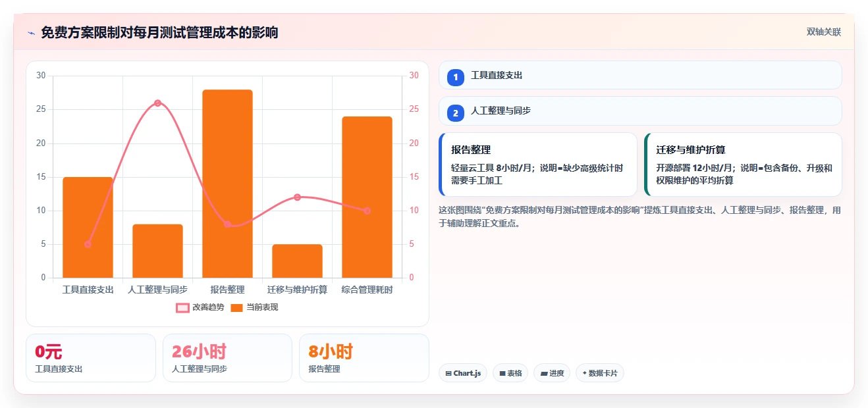The width and height of the screenshot is (868, 408).
Task: Click the 8小时 stat card
Action: pyautogui.click(x=364, y=358)
